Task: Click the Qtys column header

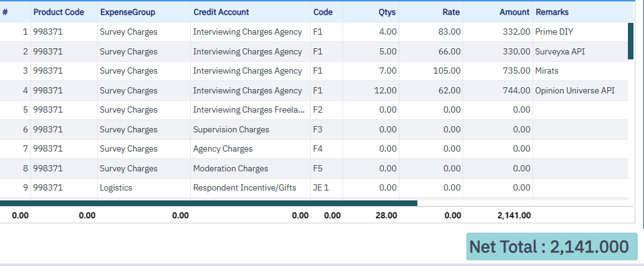Action: [x=387, y=12]
